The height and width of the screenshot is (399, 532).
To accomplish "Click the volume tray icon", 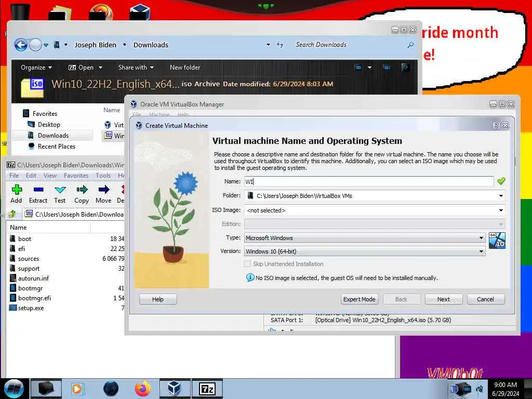I will 480,389.
